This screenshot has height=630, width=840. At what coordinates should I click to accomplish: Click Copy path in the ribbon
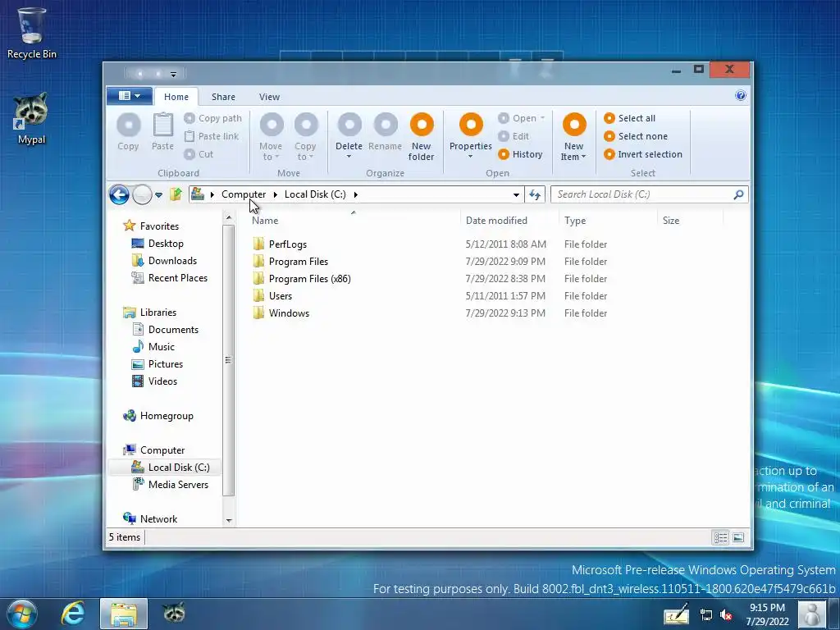[212, 118]
